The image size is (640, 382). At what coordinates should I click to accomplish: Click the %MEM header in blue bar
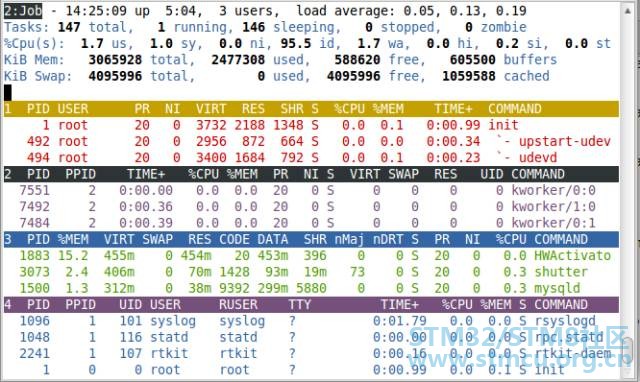point(73,240)
